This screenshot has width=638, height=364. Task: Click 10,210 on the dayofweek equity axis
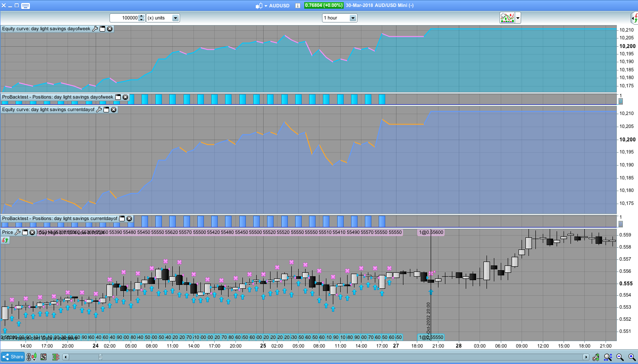[627, 30]
